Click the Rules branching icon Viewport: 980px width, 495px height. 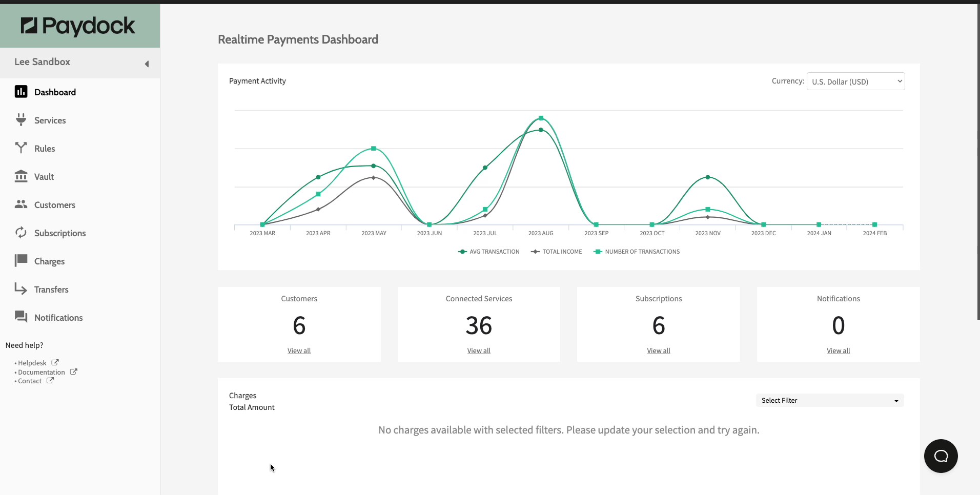tap(21, 148)
